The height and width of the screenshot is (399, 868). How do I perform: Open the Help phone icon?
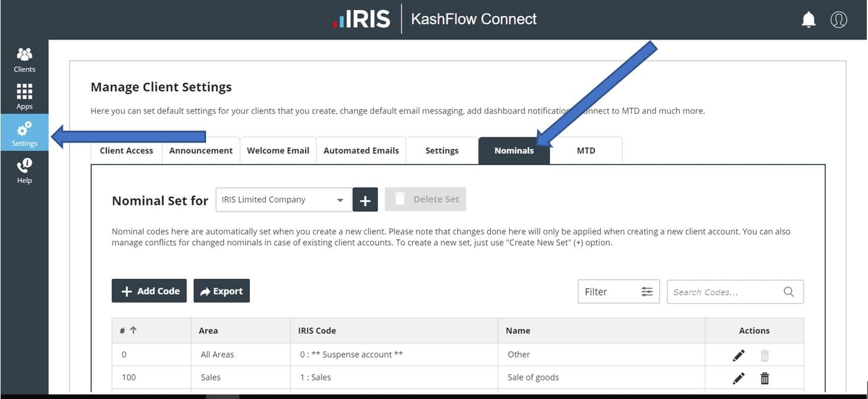tap(24, 170)
